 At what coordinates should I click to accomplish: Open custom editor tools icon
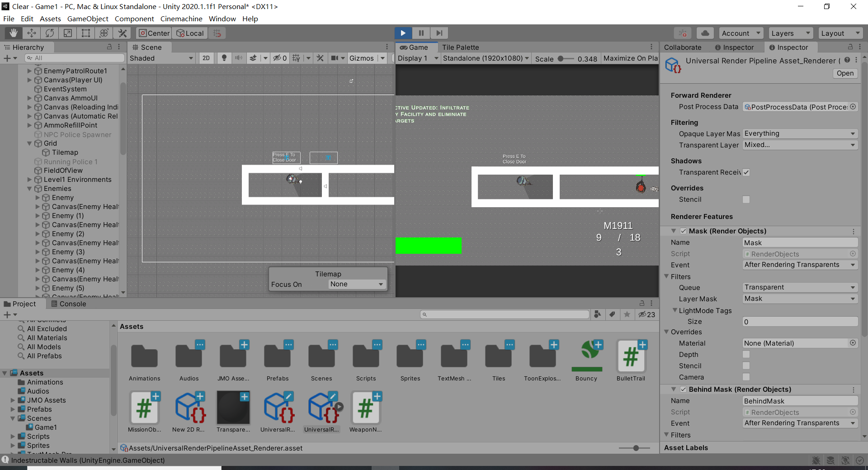click(x=122, y=33)
